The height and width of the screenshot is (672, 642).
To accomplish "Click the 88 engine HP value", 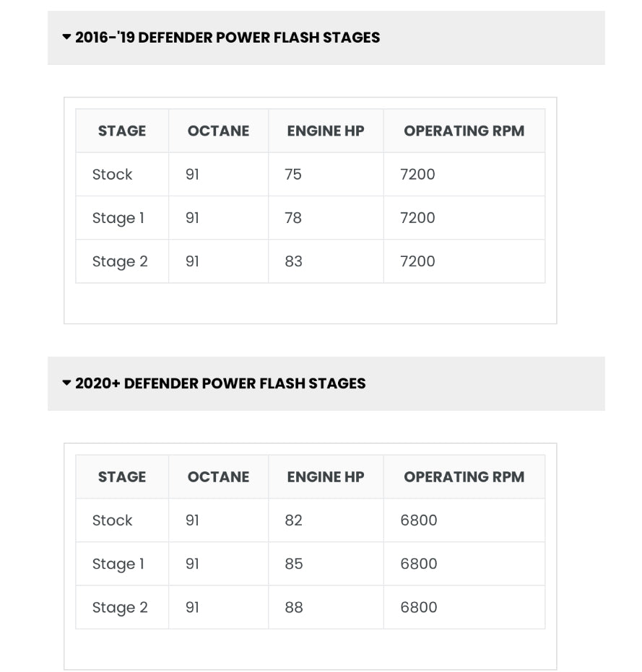I will pyautogui.click(x=293, y=607).
